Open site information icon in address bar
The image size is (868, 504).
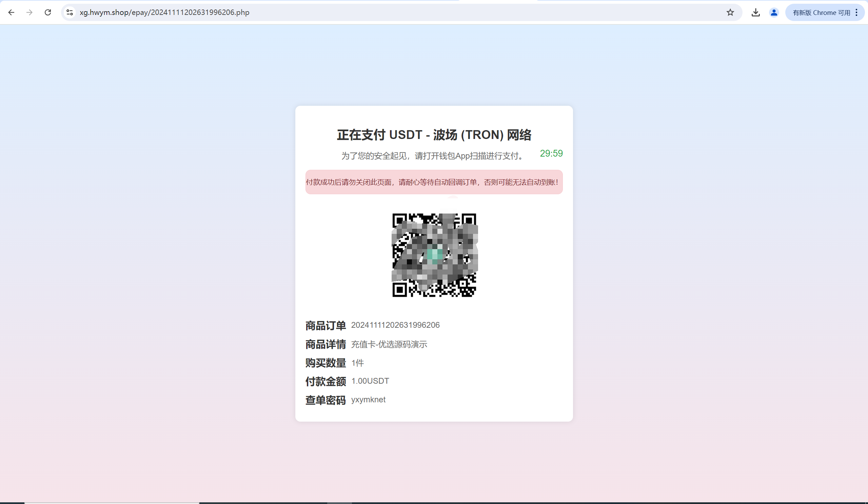70,13
